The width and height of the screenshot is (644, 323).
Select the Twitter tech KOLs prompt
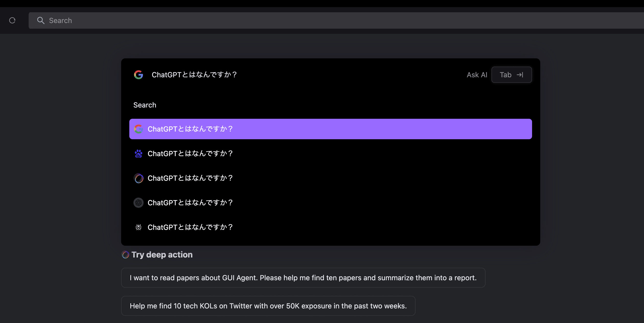pos(268,306)
